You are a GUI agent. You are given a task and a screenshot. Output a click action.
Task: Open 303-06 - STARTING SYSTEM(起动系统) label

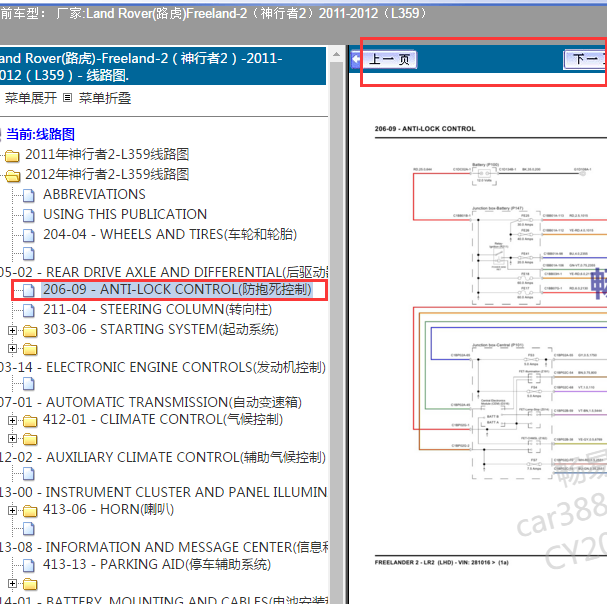[x=161, y=329]
